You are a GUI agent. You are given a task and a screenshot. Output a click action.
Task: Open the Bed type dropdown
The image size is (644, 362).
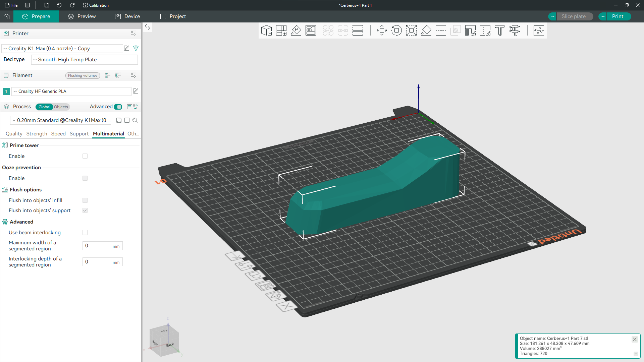(x=85, y=60)
